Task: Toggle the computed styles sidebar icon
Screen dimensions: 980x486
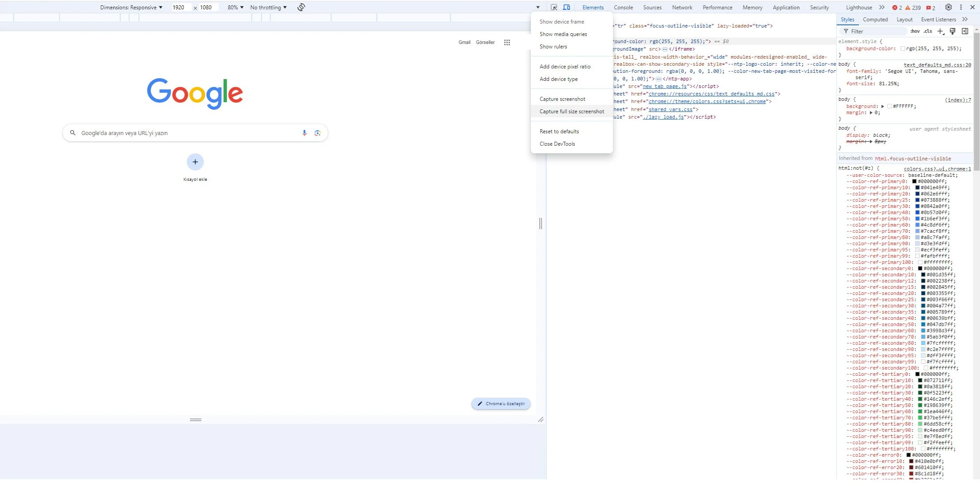Action: click(965, 31)
